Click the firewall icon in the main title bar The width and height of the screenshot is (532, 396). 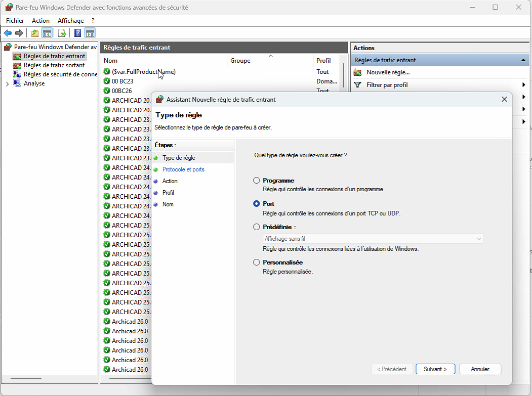click(9, 7)
